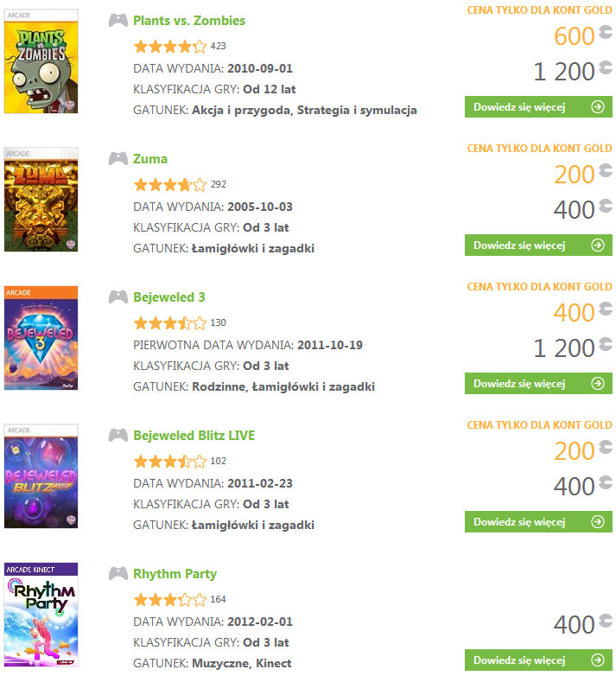Open the Plants vs. Zombies title link
The height and width of the screenshot is (676, 616).
(189, 21)
